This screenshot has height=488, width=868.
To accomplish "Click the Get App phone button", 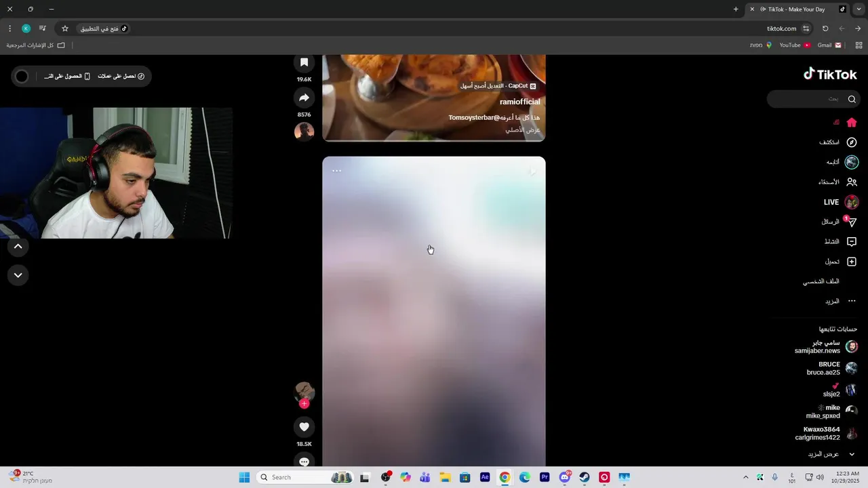I will 67,76.
